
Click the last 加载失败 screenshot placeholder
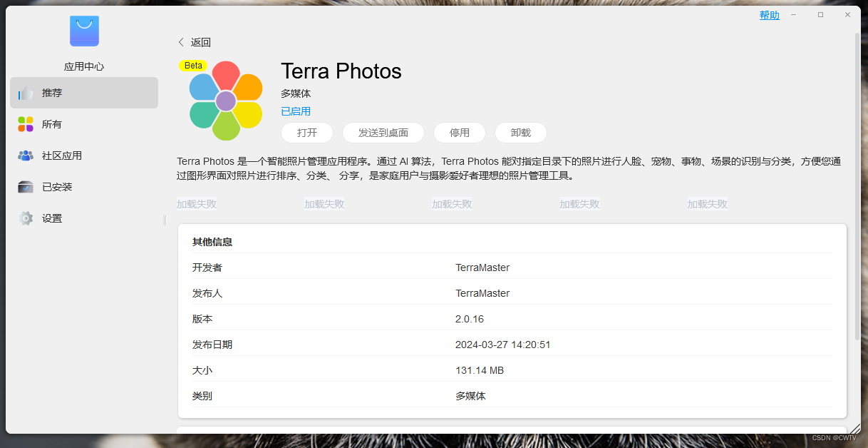pyautogui.click(x=708, y=204)
